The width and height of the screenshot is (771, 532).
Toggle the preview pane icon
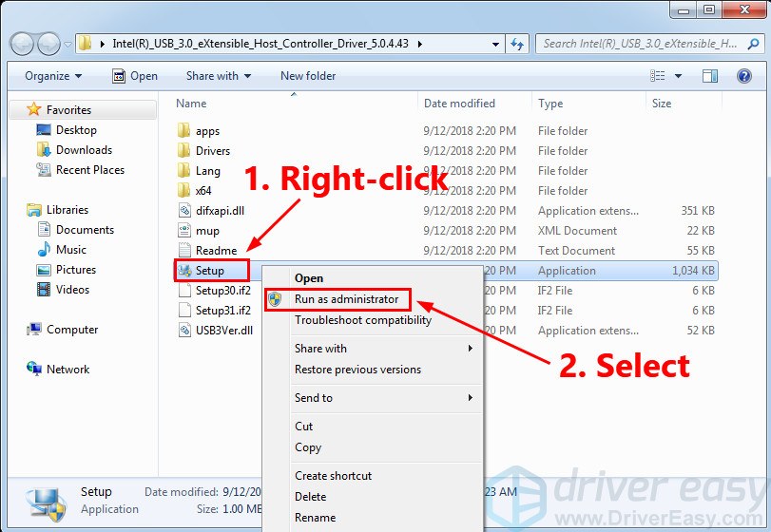click(709, 76)
